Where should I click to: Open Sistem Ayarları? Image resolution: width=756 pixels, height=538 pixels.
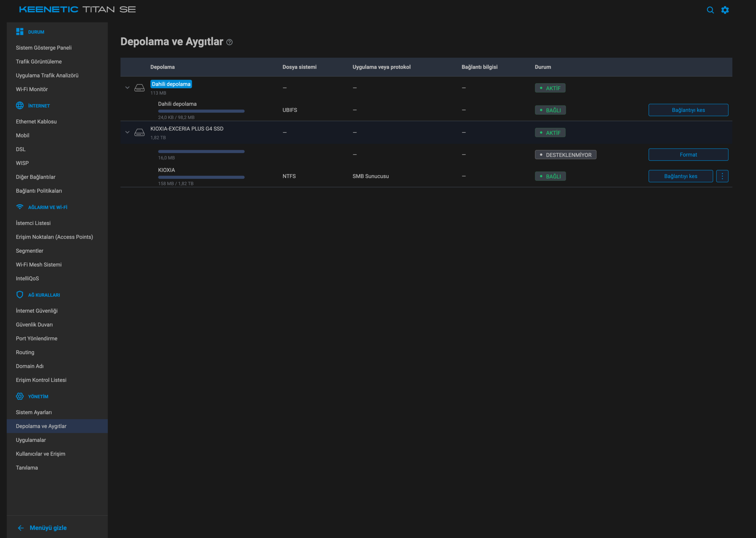click(x=34, y=412)
